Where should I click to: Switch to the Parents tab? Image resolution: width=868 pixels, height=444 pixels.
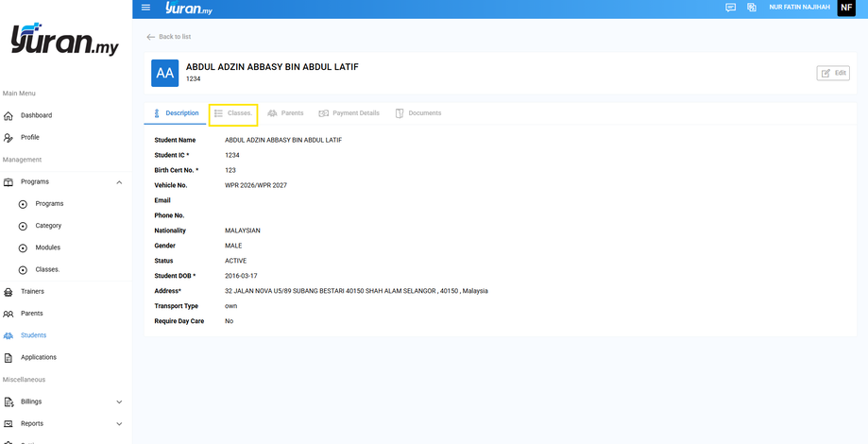point(285,113)
